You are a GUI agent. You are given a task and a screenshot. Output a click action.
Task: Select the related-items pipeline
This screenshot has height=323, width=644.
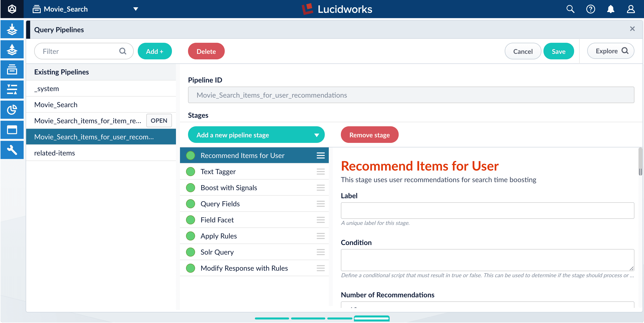coord(101,153)
